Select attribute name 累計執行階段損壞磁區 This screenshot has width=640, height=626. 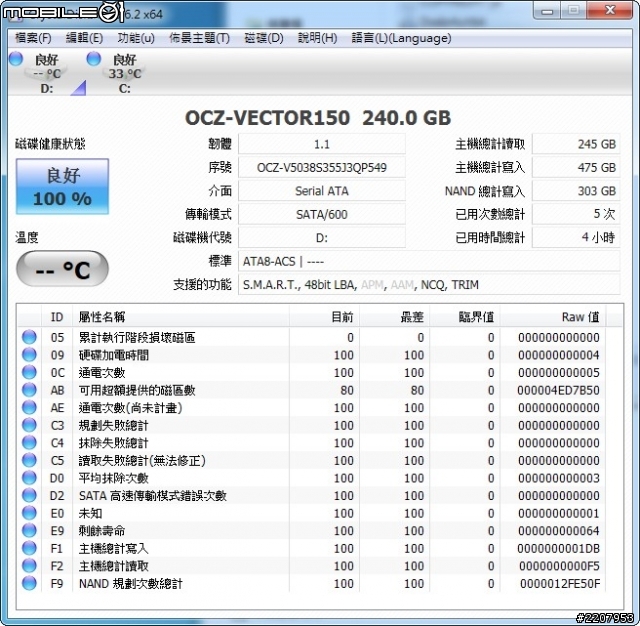(137, 337)
